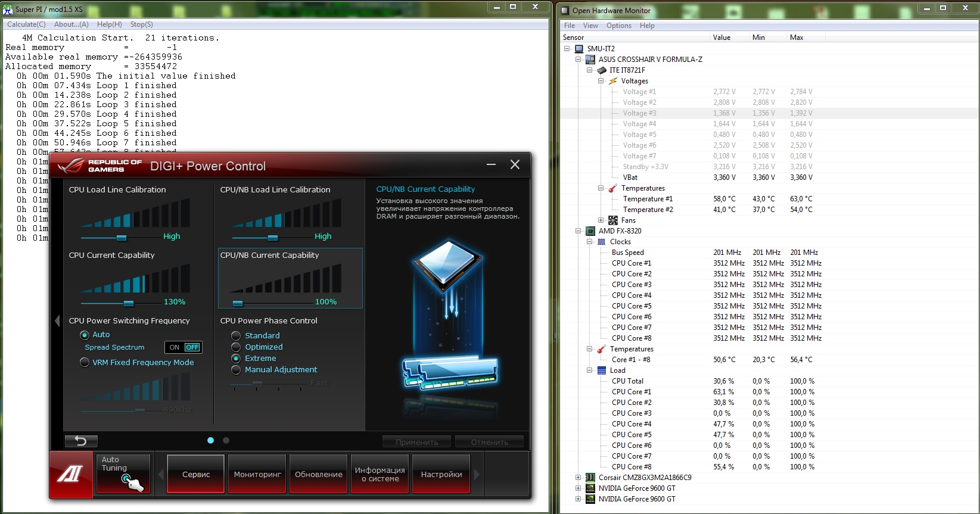Click the ASUS AI Suite logo icon

pyautogui.click(x=70, y=474)
